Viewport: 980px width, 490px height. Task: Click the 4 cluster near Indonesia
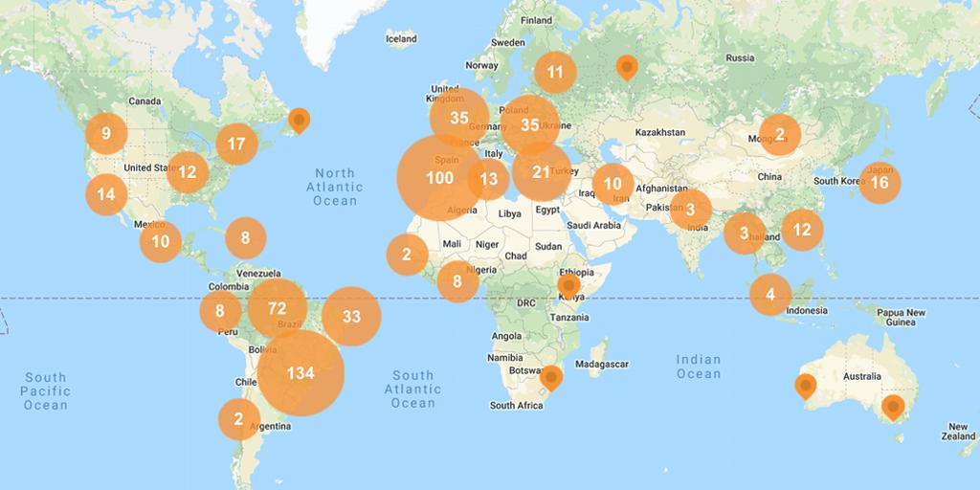770,295
